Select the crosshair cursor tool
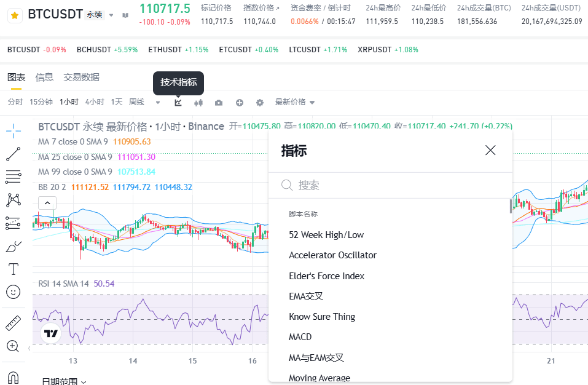The width and height of the screenshot is (588, 385). click(14, 130)
